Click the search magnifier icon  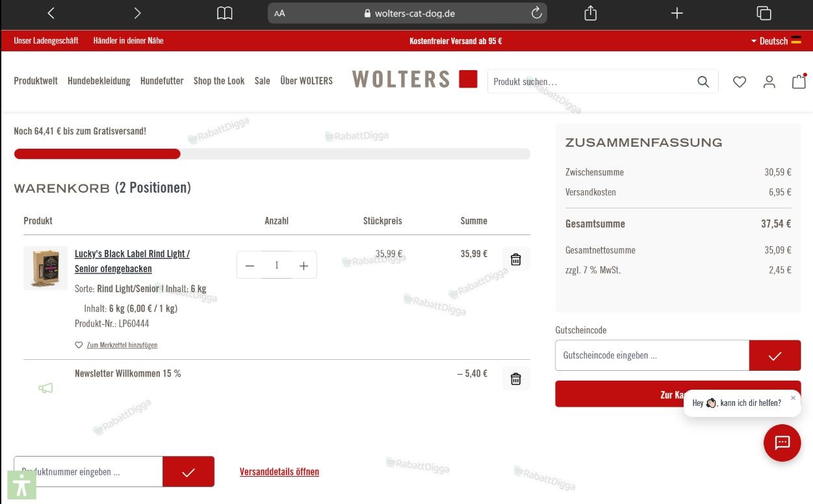(x=703, y=81)
